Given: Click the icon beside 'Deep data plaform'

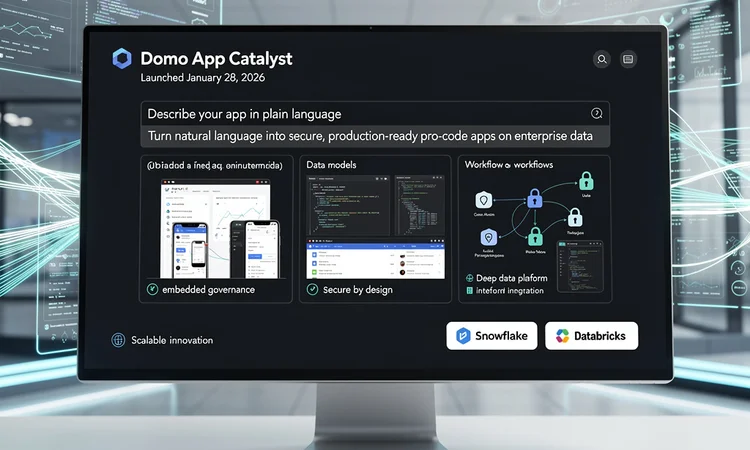Looking at the screenshot, I should click(470, 278).
